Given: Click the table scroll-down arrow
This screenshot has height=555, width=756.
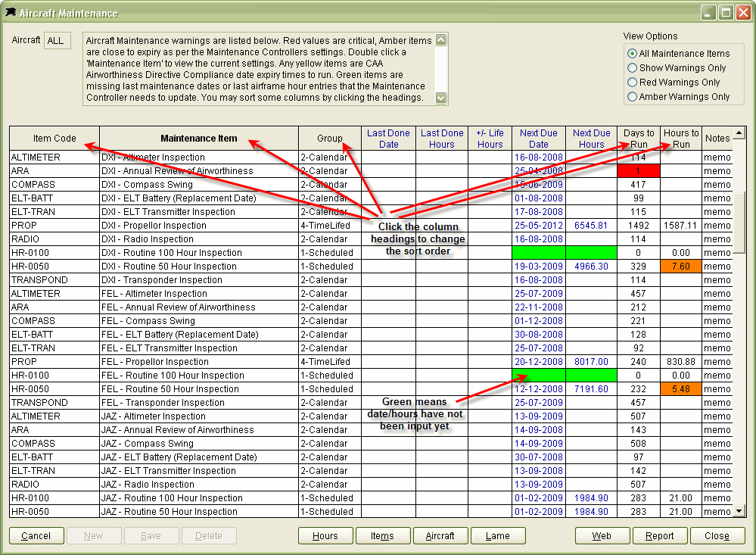Looking at the screenshot, I should [739, 511].
